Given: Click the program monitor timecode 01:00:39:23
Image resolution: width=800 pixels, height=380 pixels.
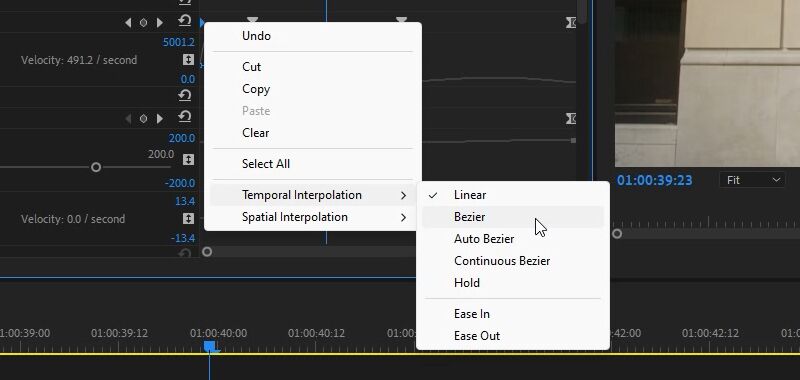Looking at the screenshot, I should (x=655, y=180).
